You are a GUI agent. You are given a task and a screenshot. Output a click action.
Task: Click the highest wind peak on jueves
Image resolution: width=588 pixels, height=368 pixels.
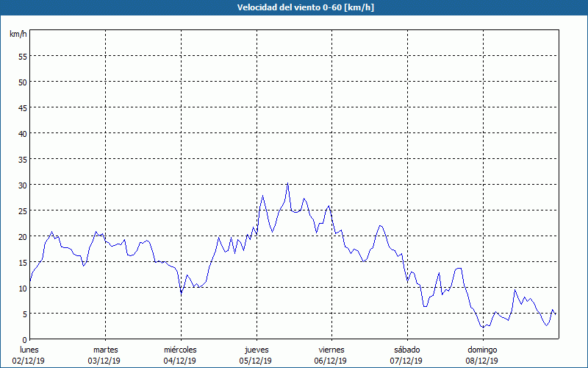287,183
